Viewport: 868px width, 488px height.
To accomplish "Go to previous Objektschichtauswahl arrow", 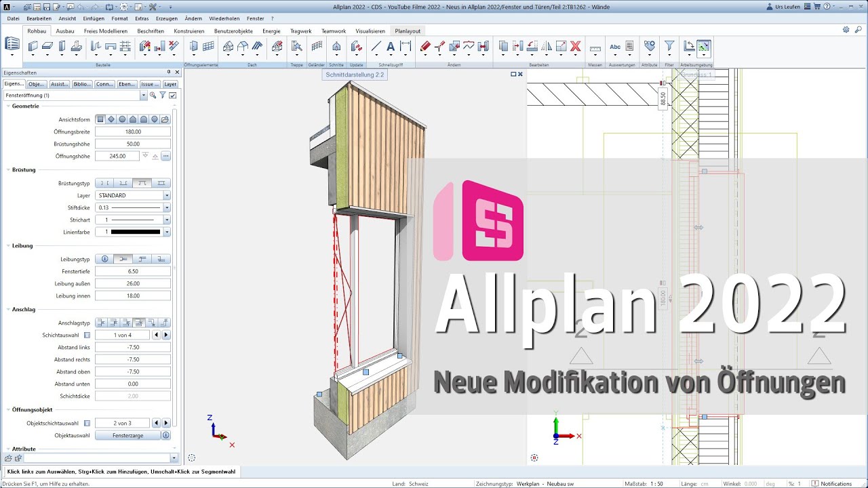I will click(x=156, y=423).
